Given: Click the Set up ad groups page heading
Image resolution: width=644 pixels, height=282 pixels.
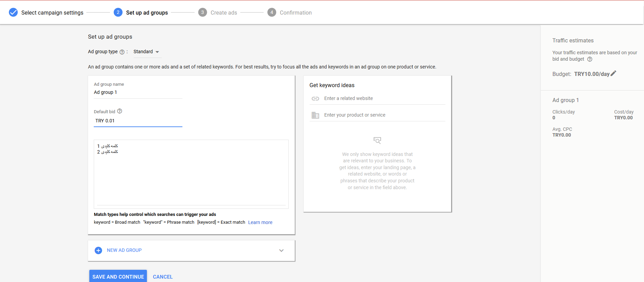Looking at the screenshot, I should tap(110, 37).
